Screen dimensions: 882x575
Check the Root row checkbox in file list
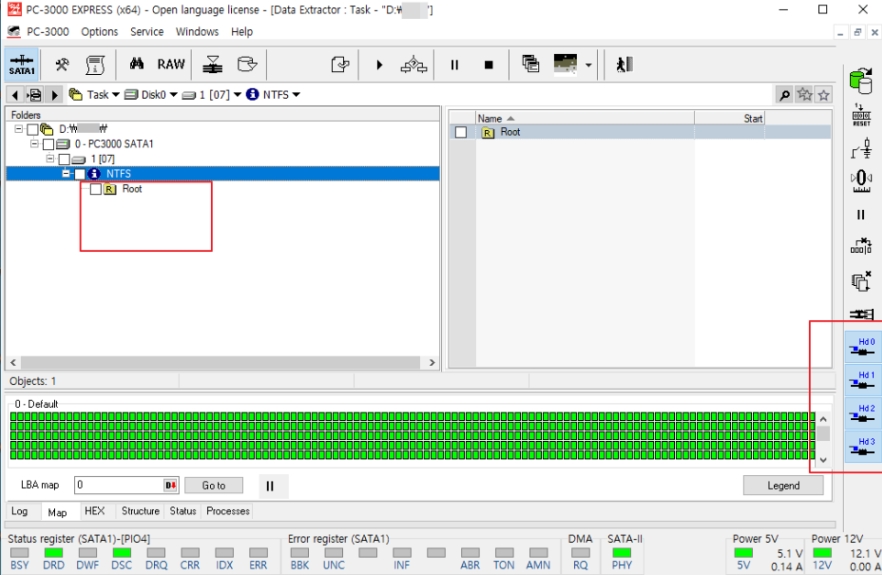[x=461, y=132]
